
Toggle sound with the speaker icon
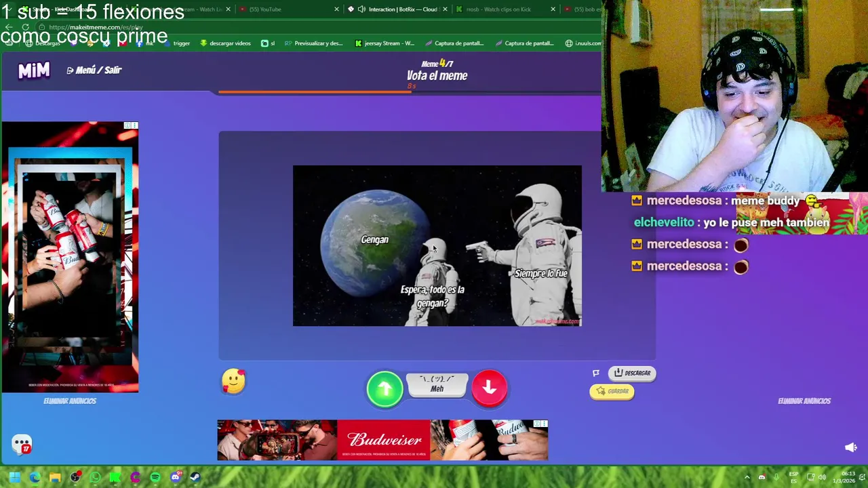pyautogui.click(x=851, y=447)
